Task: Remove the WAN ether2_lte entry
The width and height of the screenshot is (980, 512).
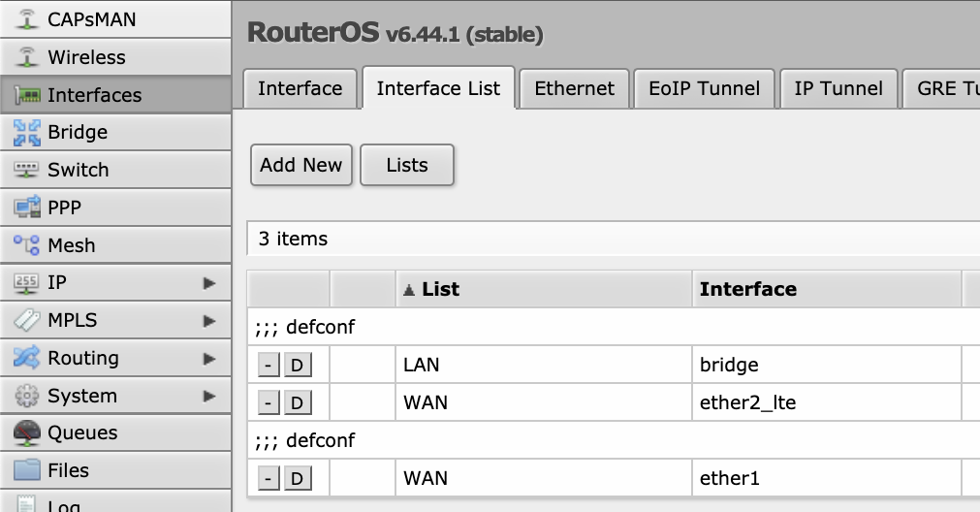Action: pyautogui.click(x=269, y=402)
